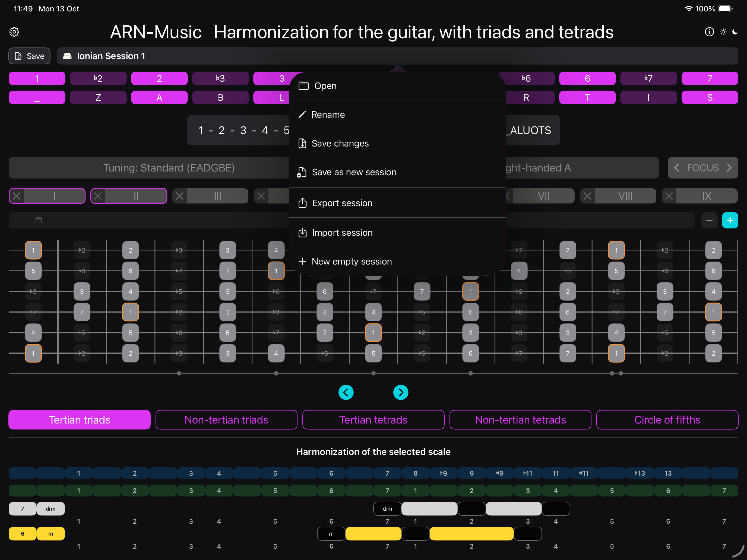Go to previous fretboard with left arrow
This screenshot has width=747, height=560.
[x=346, y=392]
